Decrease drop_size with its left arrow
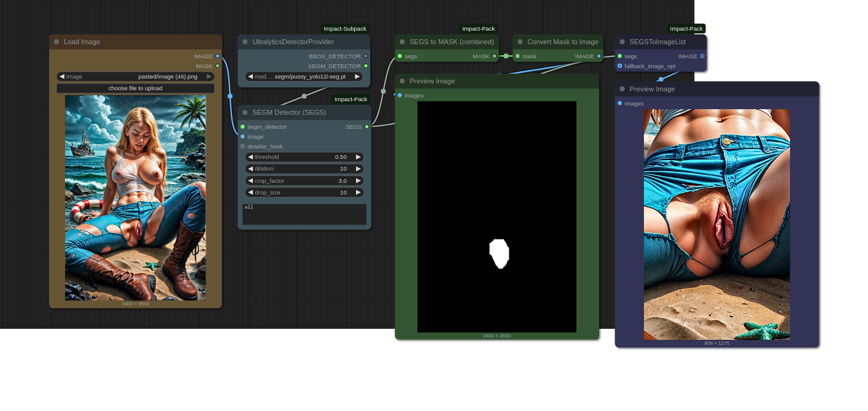The height and width of the screenshot is (411, 868). pos(250,193)
